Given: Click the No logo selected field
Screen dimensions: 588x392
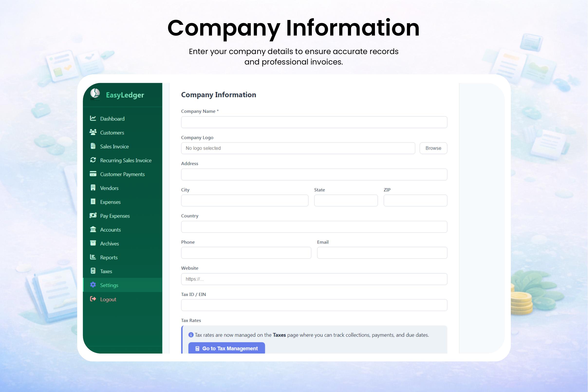Looking at the screenshot, I should (298, 148).
